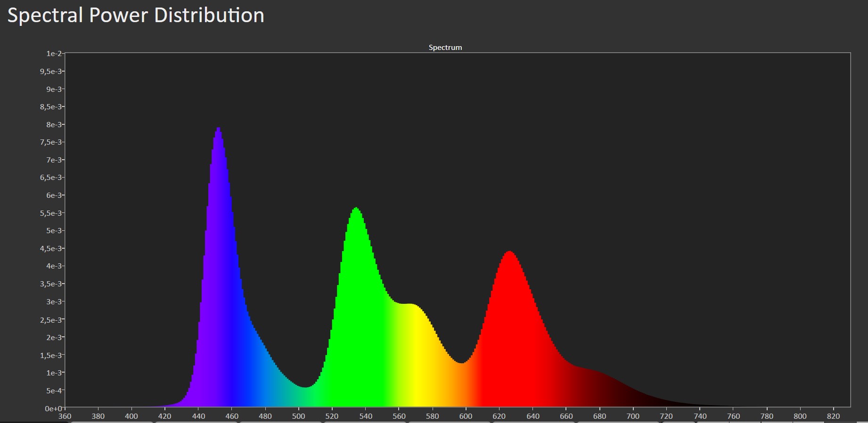Viewport: 868px width, 423px height.
Task: Click the 2,5e-3 label on the vertical axis
Action: [51, 320]
